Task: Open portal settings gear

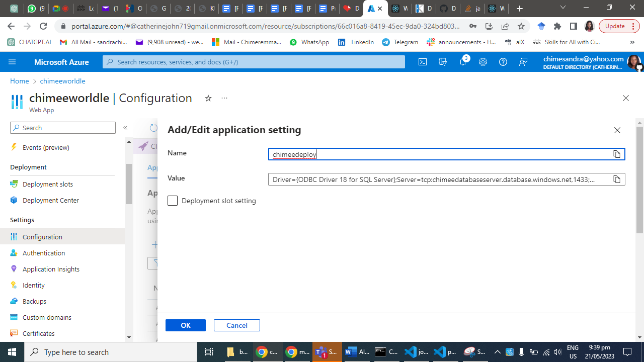Action: (483, 62)
